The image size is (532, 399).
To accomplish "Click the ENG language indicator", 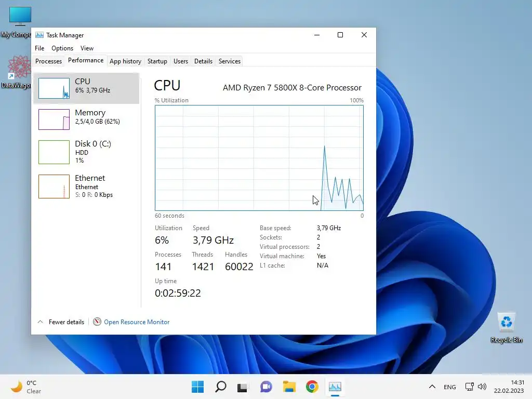I will [449, 387].
